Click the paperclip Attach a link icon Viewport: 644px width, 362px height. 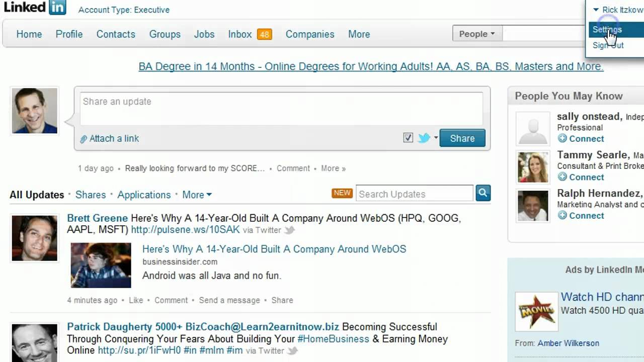84,139
